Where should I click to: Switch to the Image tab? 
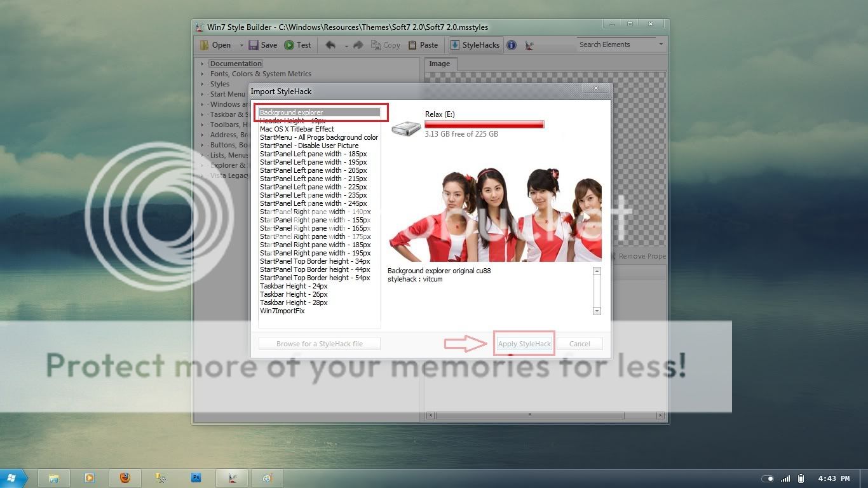439,64
